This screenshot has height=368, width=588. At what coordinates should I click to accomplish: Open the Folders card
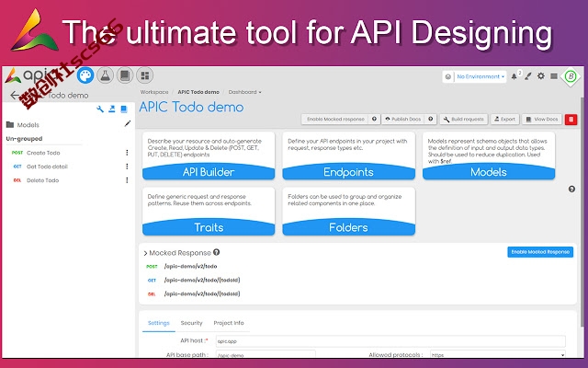point(349,212)
